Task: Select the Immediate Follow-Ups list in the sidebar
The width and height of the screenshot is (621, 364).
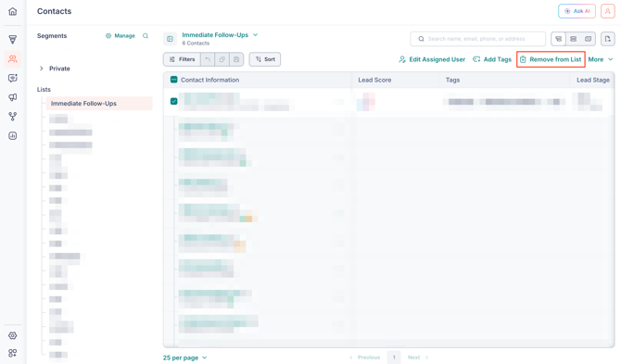Action: [99, 103]
